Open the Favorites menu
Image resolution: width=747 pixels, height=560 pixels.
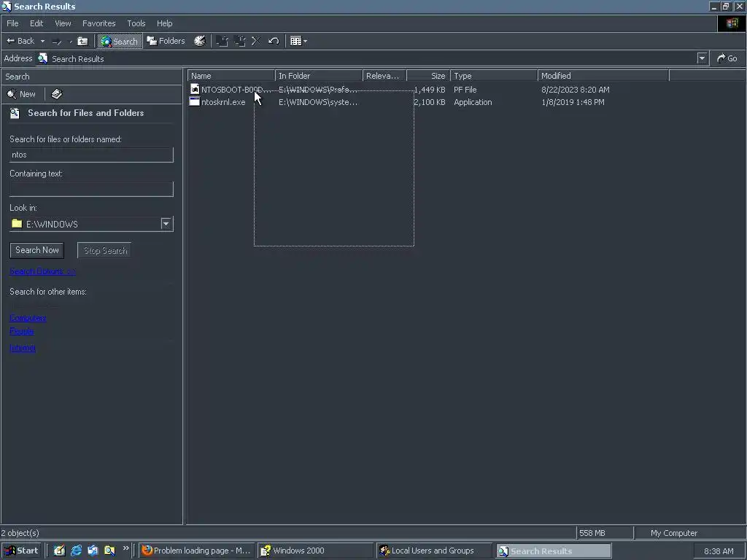(98, 23)
